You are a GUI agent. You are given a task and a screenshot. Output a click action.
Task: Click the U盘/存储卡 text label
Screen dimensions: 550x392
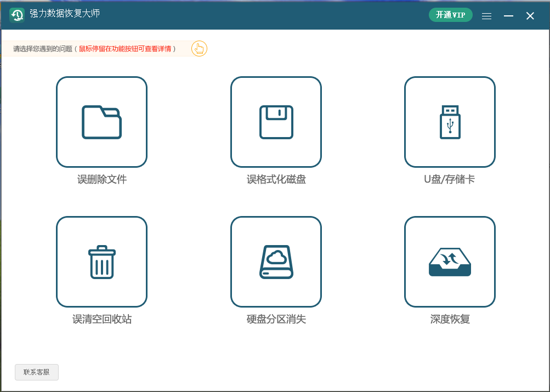pos(450,179)
